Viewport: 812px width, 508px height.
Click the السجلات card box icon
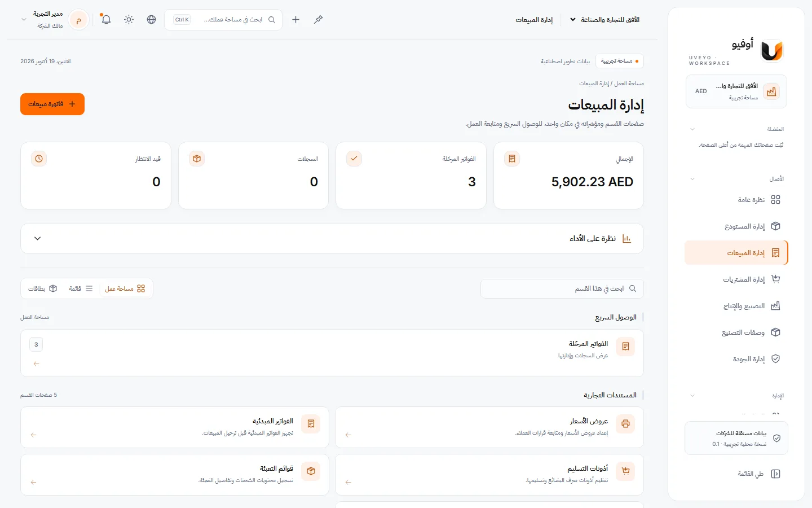tap(197, 159)
